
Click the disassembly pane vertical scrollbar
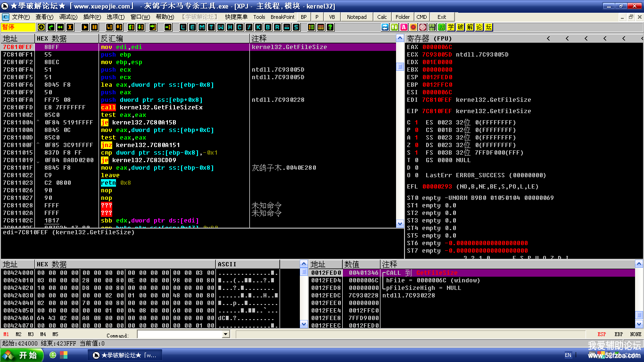pos(400,141)
